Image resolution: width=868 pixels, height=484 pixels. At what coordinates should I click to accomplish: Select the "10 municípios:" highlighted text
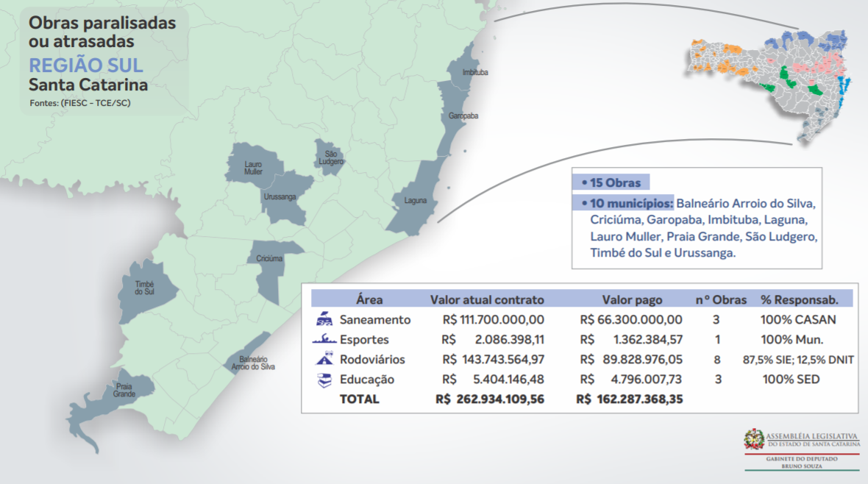[627, 202]
